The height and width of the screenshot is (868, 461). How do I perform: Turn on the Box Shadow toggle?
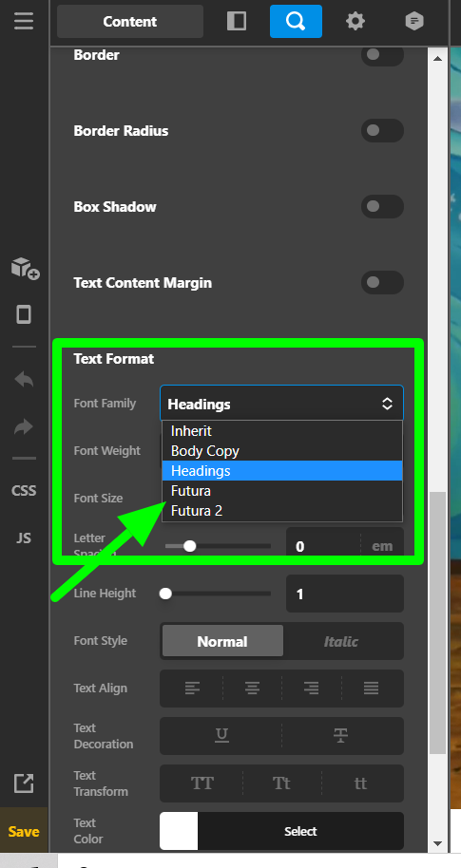coord(382,206)
